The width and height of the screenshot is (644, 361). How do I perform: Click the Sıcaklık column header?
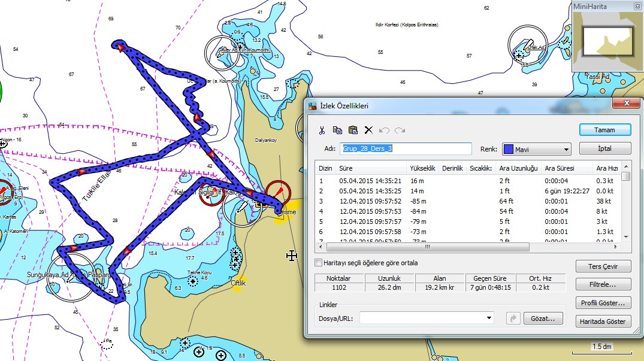[481, 168]
